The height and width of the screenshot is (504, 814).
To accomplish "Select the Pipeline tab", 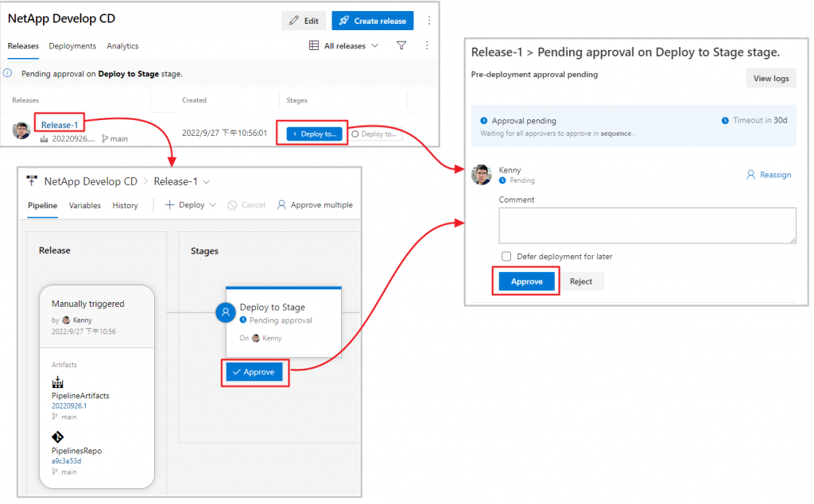I will 43,206.
